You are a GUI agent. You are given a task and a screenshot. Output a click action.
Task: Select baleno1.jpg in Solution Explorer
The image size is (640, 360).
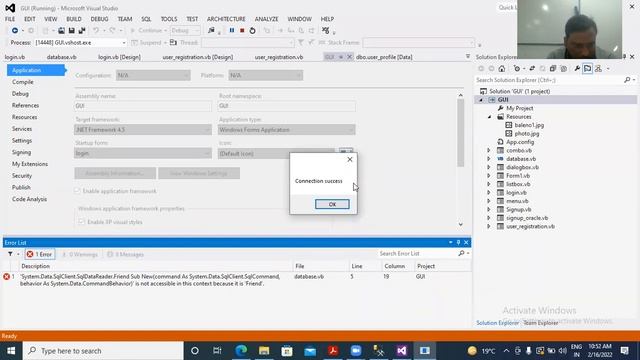[529, 125]
